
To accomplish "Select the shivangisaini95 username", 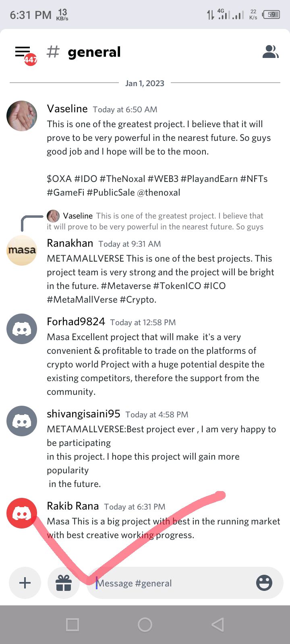I will tap(83, 414).
